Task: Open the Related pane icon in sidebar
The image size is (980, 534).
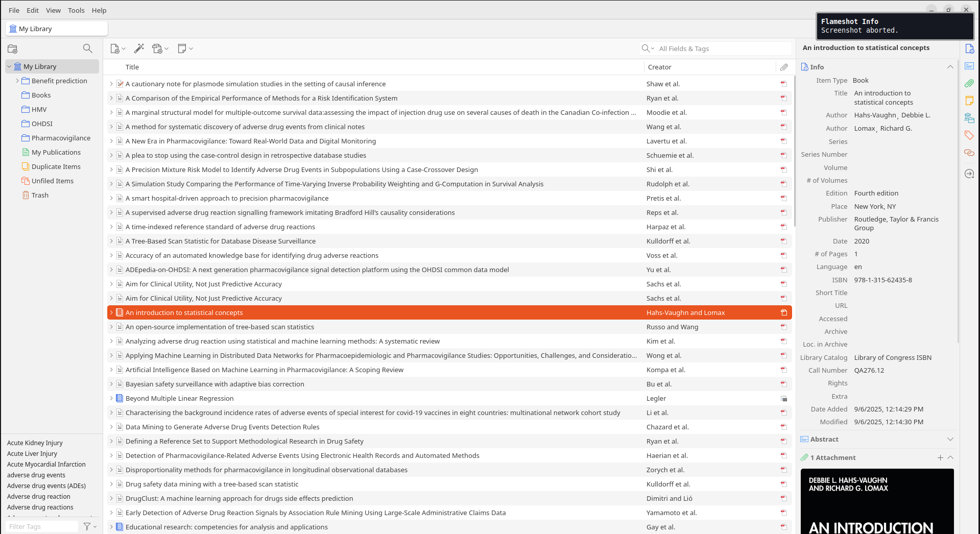Action: coord(969,153)
